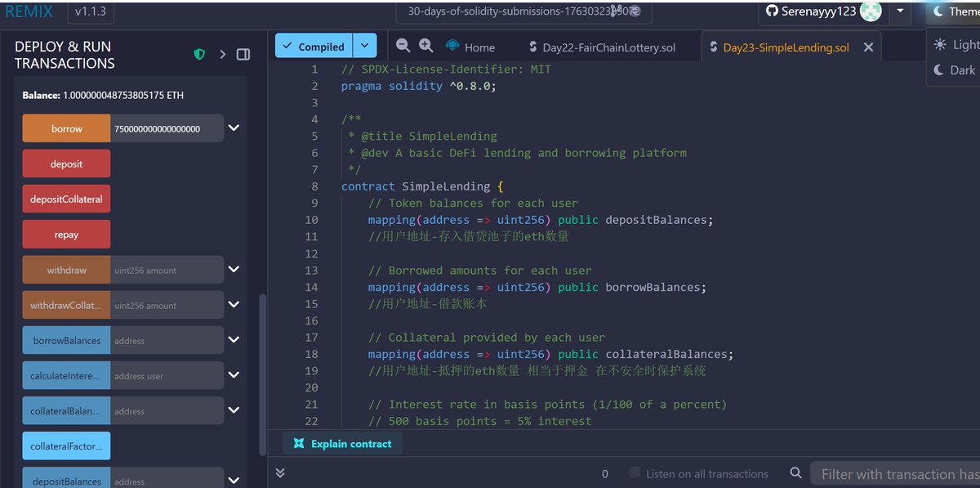
Task: Zoom out the editor with magnifier minus
Action: pyautogui.click(x=403, y=46)
